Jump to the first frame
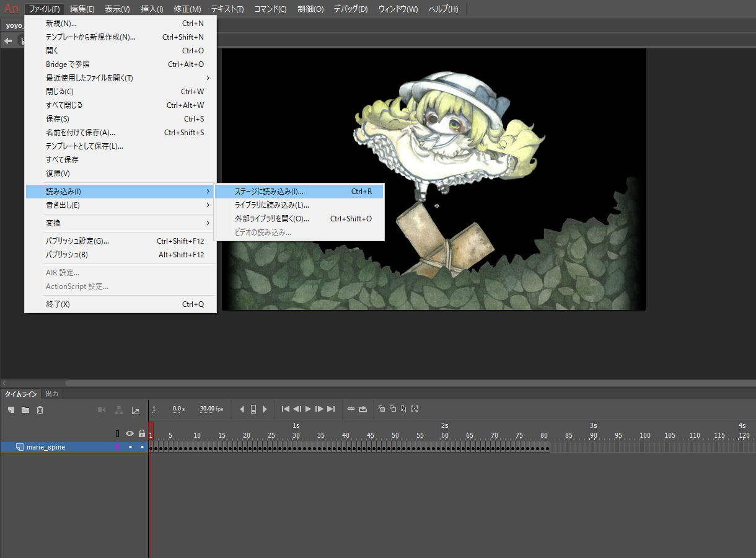756x558 pixels. tap(285, 409)
